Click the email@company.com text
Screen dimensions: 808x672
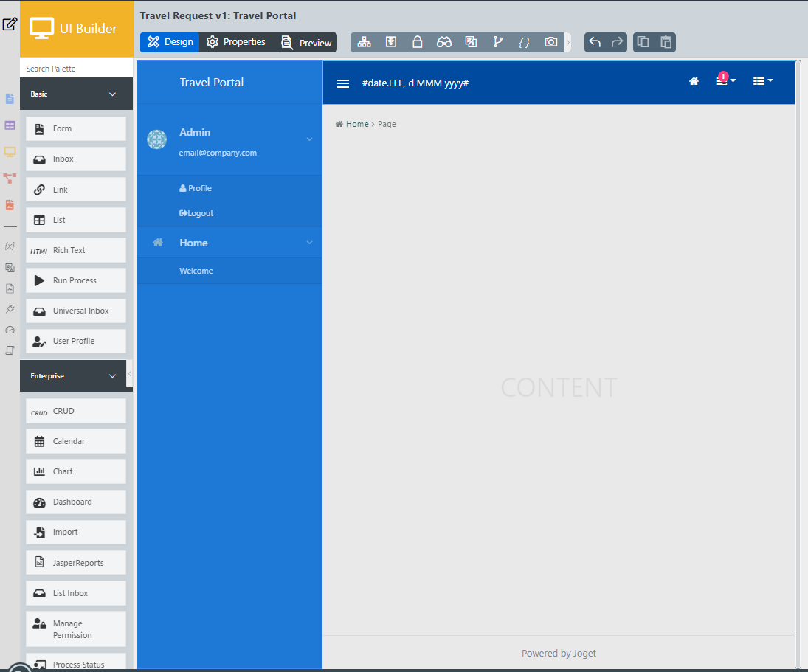point(218,153)
